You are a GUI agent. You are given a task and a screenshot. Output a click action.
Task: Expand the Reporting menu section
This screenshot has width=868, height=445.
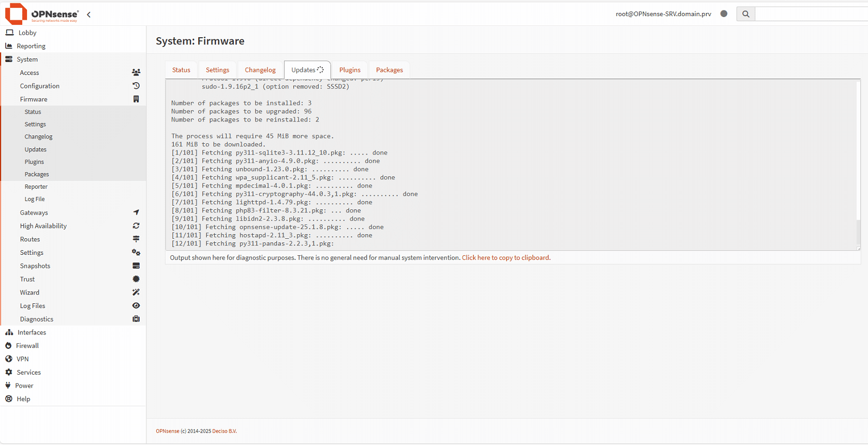pos(73,46)
